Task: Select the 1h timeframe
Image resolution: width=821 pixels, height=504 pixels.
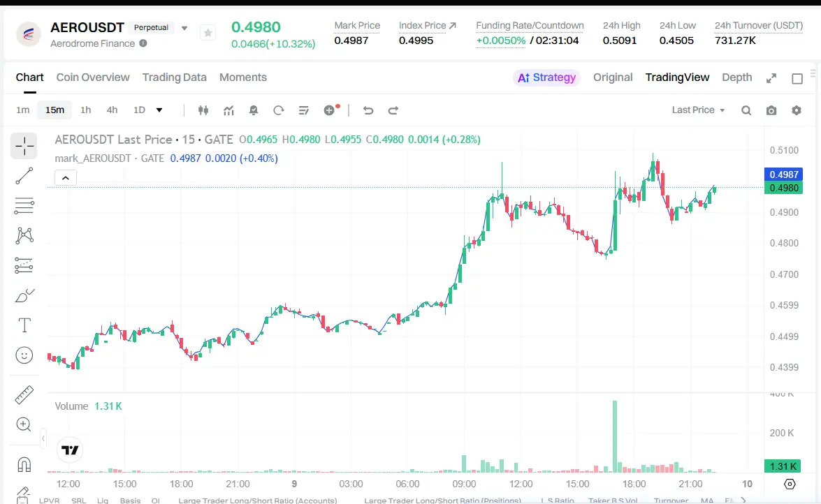Action: click(x=85, y=110)
